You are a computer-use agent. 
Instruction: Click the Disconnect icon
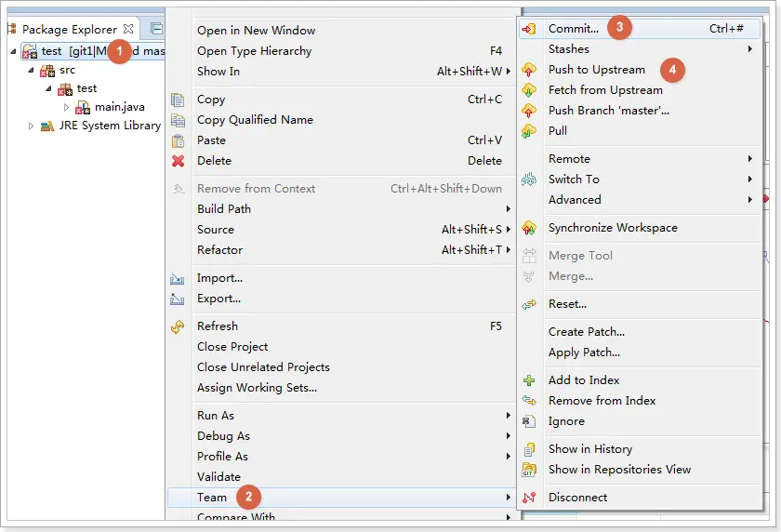pyautogui.click(x=528, y=498)
